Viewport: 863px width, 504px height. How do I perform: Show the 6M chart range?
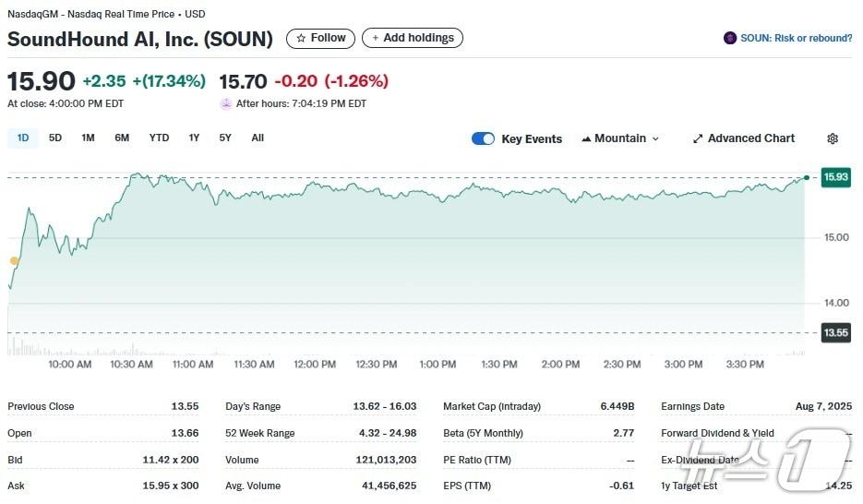(122, 138)
